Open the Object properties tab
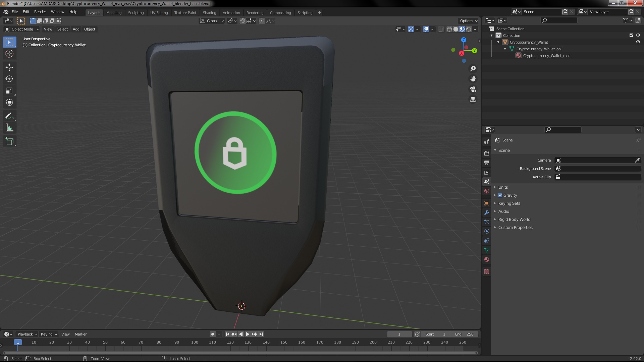The width and height of the screenshot is (644, 362). point(487,203)
